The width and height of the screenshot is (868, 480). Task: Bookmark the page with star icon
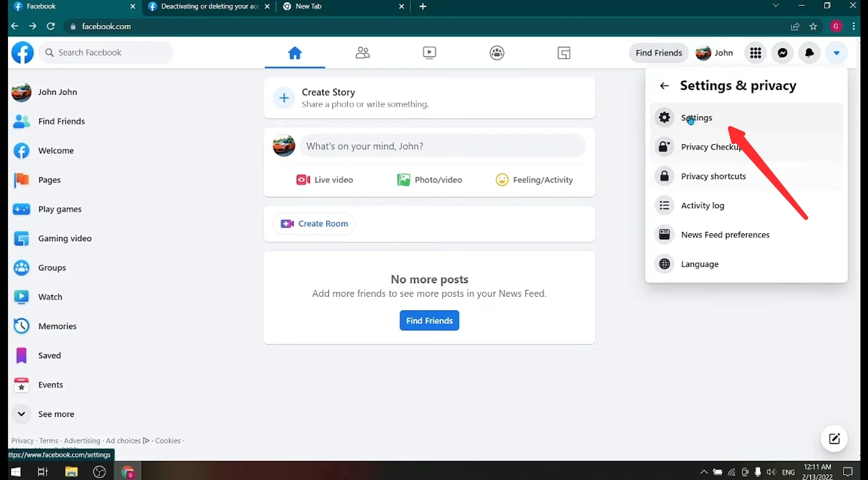813,26
